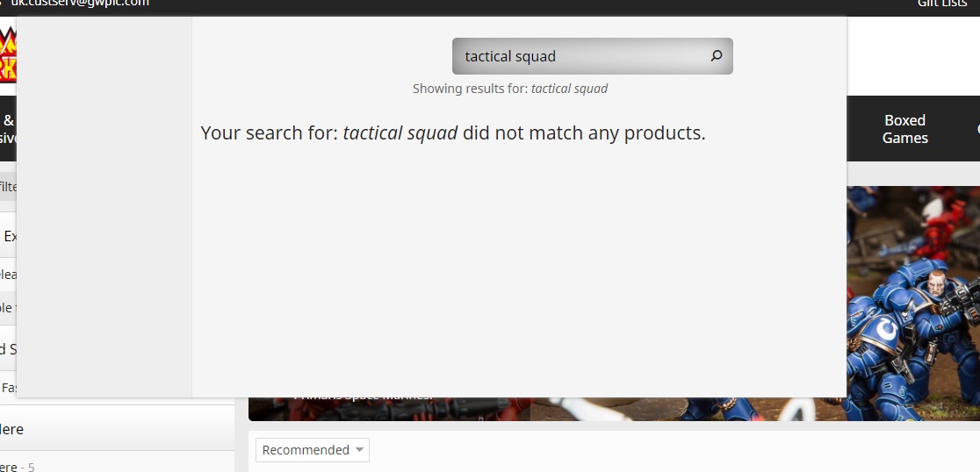Toggle the cut-off 'lea' filter option

[x=8, y=275]
